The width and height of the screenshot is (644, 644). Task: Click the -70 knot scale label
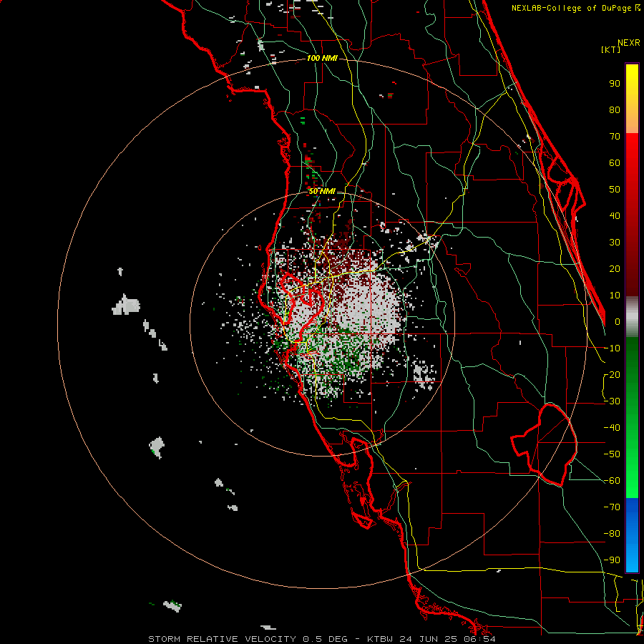(612, 507)
